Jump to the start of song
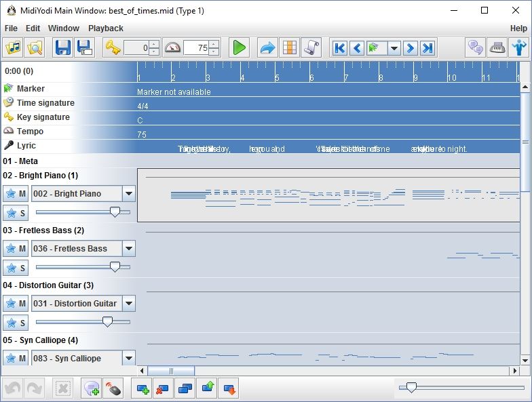532x402 pixels. tap(339, 48)
